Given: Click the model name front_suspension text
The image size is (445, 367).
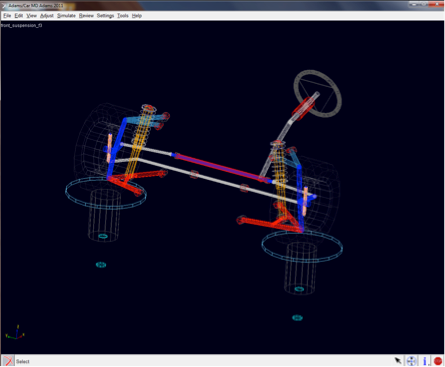Looking at the screenshot, I should pos(22,25).
